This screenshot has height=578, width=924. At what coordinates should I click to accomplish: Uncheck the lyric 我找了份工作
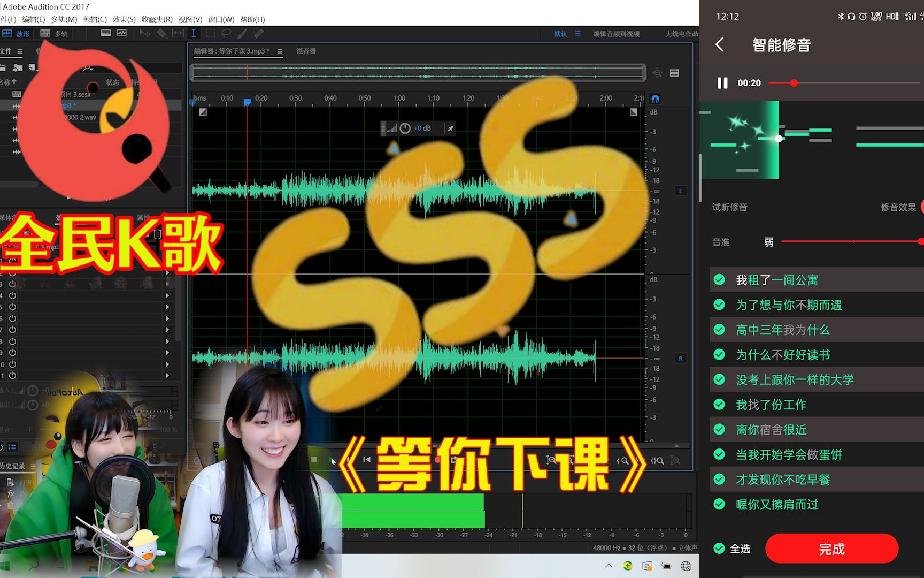[x=719, y=405]
